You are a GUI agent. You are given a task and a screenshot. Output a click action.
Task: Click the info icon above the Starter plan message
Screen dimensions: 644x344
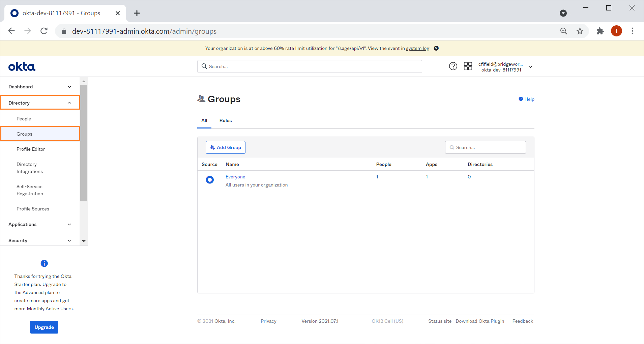44,263
